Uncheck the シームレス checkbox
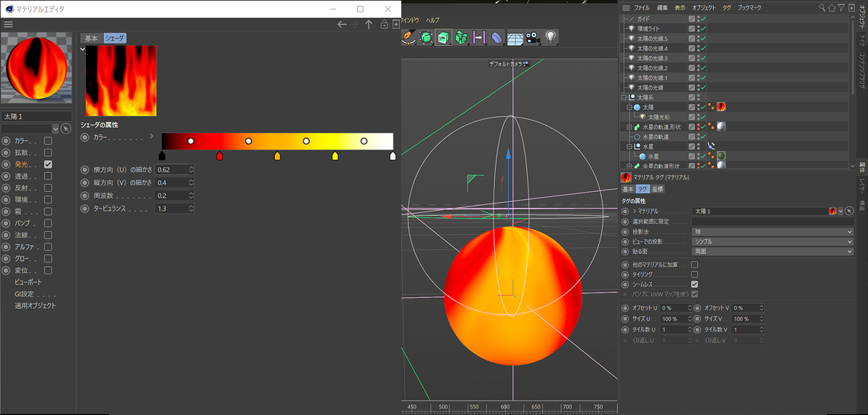 point(694,284)
